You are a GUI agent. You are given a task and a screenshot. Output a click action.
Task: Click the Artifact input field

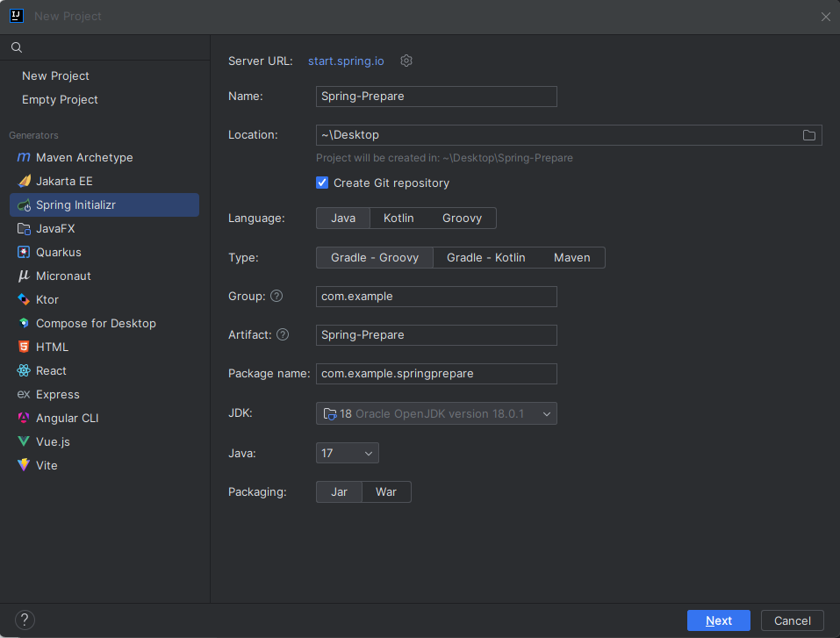point(436,335)
